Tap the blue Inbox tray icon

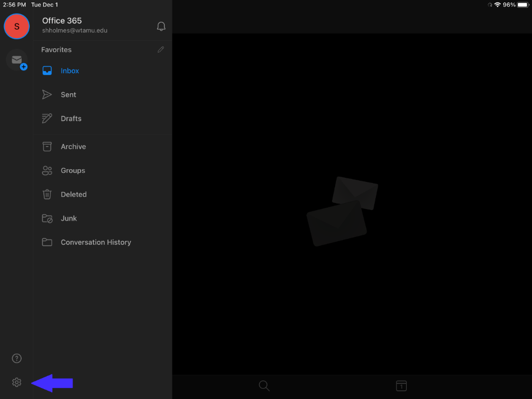47,71
